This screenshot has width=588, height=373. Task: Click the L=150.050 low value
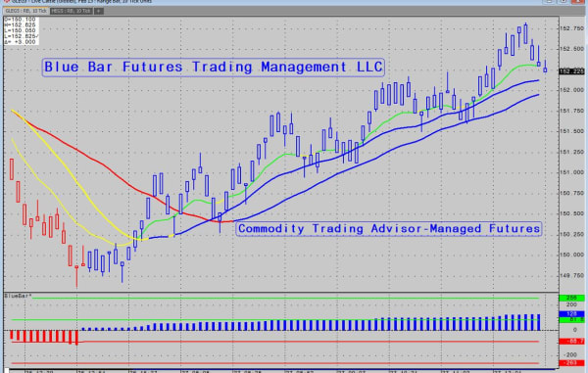coord(21,30)
